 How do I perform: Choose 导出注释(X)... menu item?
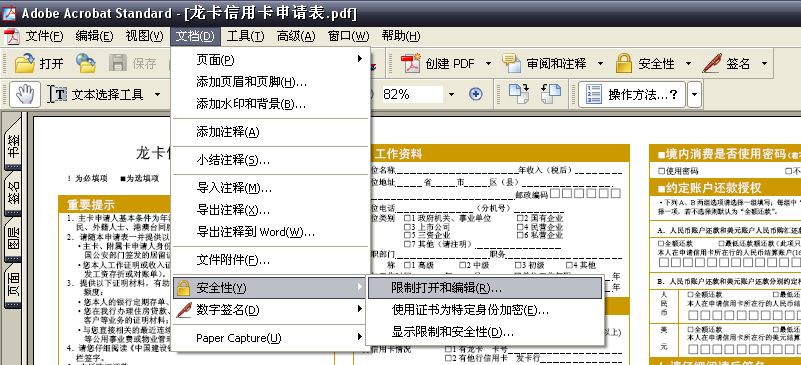(270, 210)
